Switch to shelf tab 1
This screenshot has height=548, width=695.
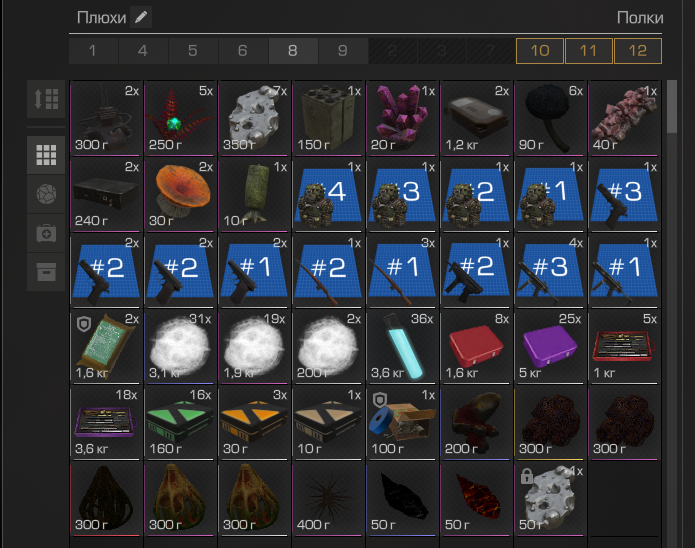click(x=93, y=51)
